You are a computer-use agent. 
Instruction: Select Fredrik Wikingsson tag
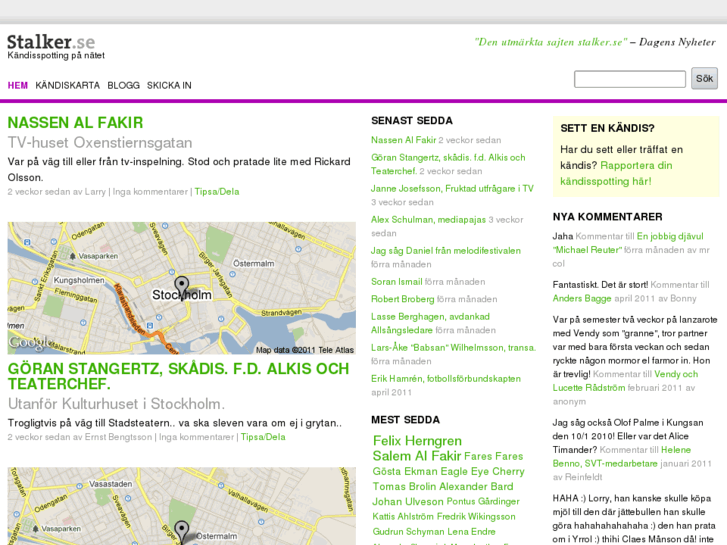[x=476, y=517]
